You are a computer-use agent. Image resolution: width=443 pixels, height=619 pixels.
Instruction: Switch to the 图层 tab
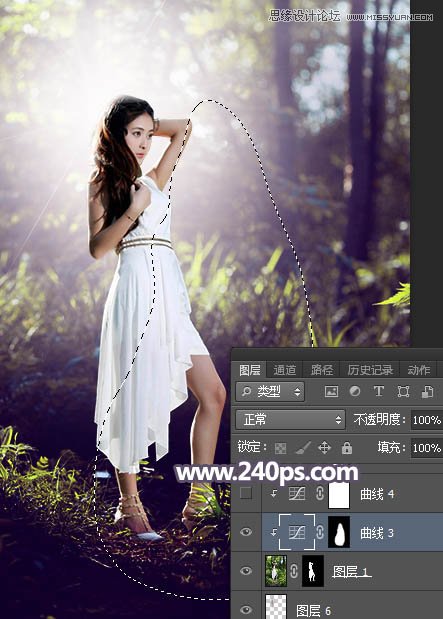250,370
